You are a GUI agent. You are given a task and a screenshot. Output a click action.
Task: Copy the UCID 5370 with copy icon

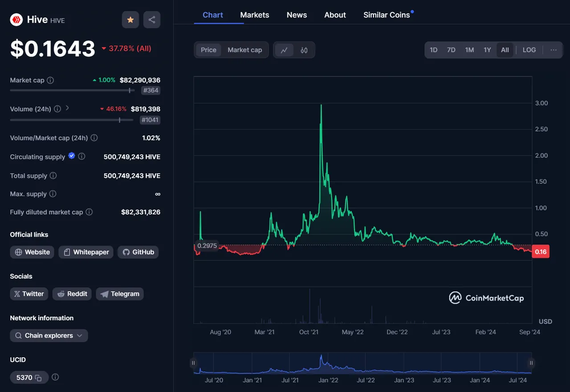[x=39, y=378]
